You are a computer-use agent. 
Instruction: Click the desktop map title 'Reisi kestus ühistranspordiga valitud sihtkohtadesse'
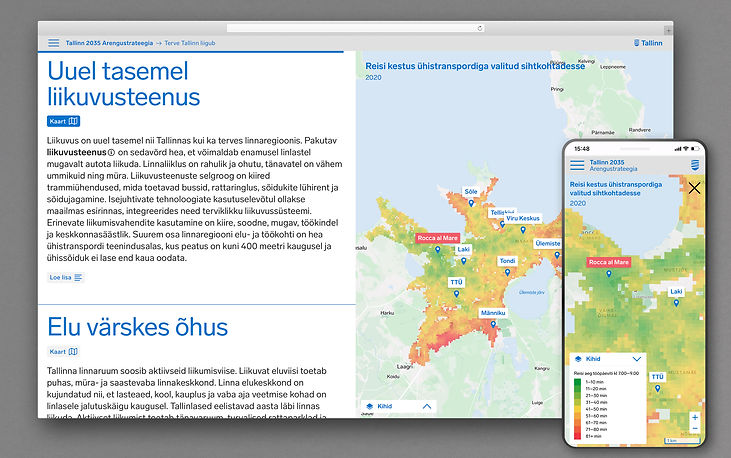(x=475, y=66)
